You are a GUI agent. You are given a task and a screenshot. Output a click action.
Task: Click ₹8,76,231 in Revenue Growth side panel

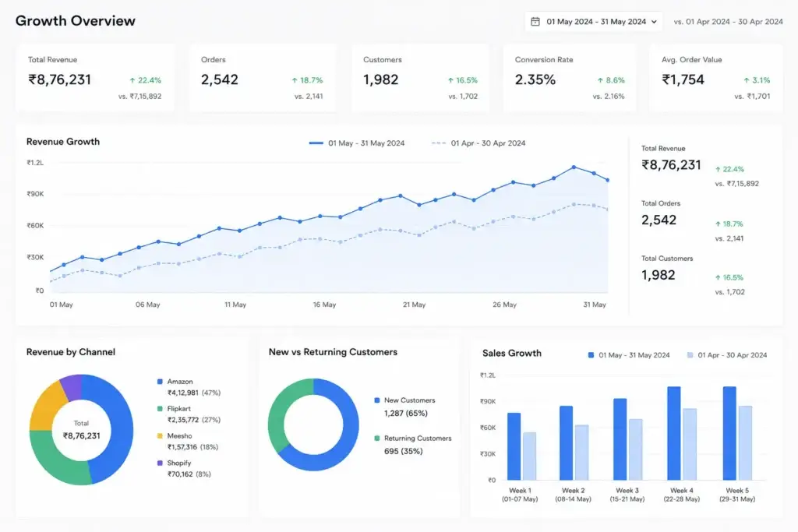point(671,165)
